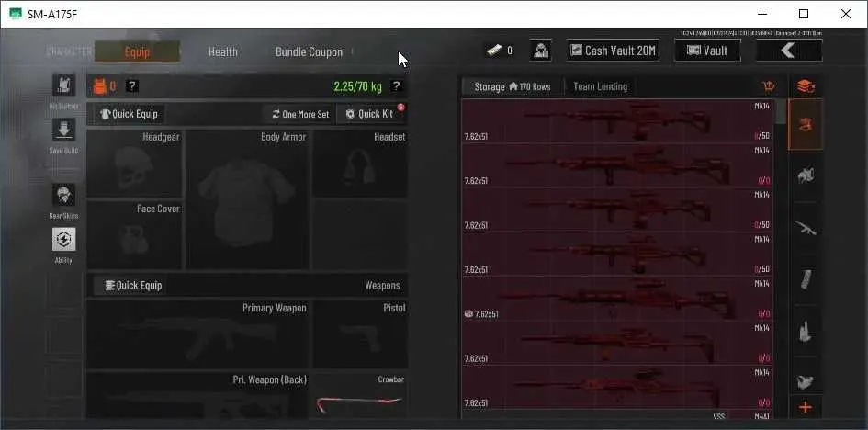Click the orange cart icon above storage
Viewport: 868px width, 430px height.
point(768,86)
